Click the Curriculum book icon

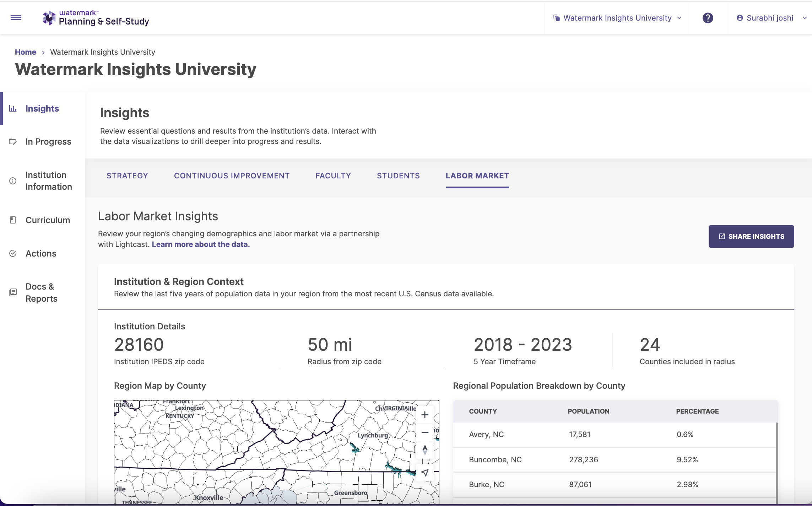[x=13, y=220]
